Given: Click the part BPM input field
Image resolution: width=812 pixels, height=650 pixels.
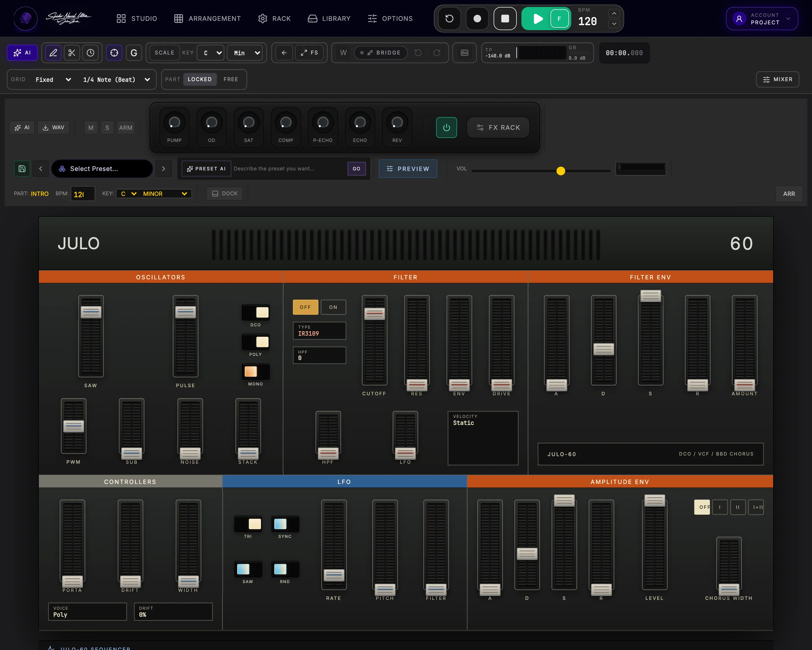Looking at the screenshot, I should point(83,194).
